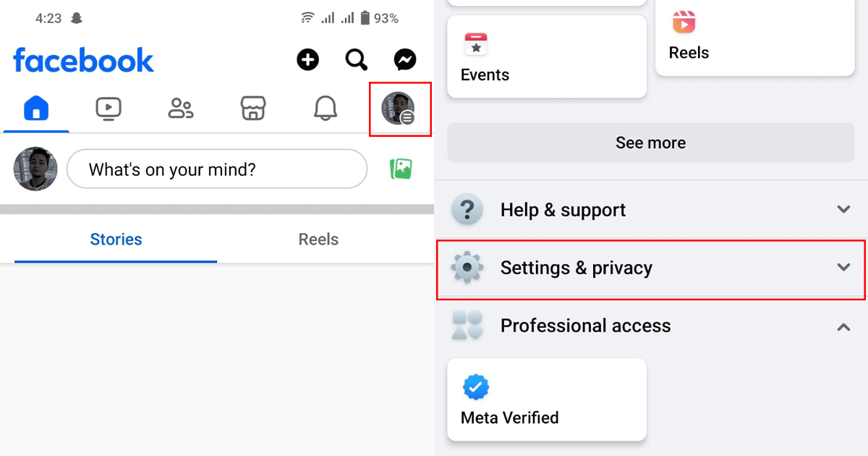Open the Messenger chat icon
The height and width of the screenshot is (456, 868).
tap(405, 59)
